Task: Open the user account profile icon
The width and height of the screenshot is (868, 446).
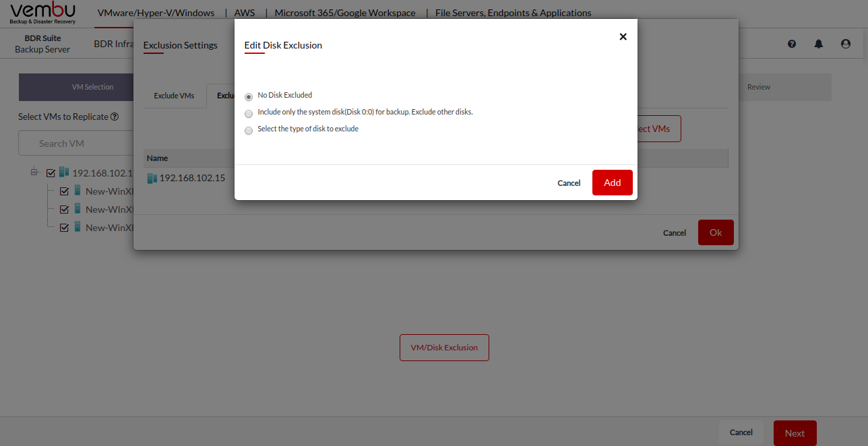Action: pos(846,44)
